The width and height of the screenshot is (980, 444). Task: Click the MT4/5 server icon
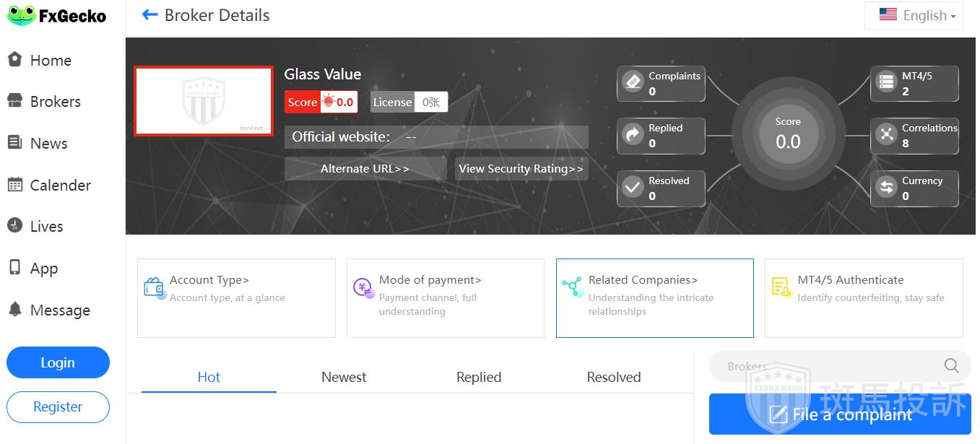click(x=886, y=82)
